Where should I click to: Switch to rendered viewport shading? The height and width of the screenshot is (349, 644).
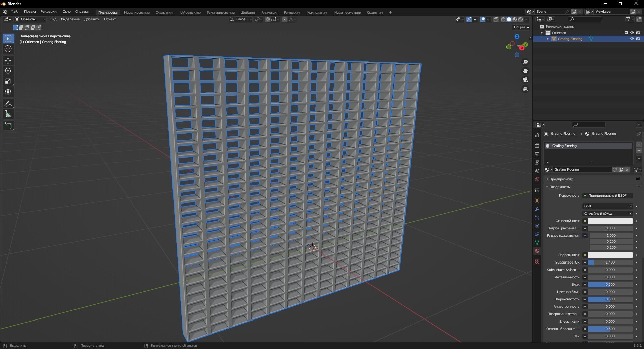coord(521,19)
